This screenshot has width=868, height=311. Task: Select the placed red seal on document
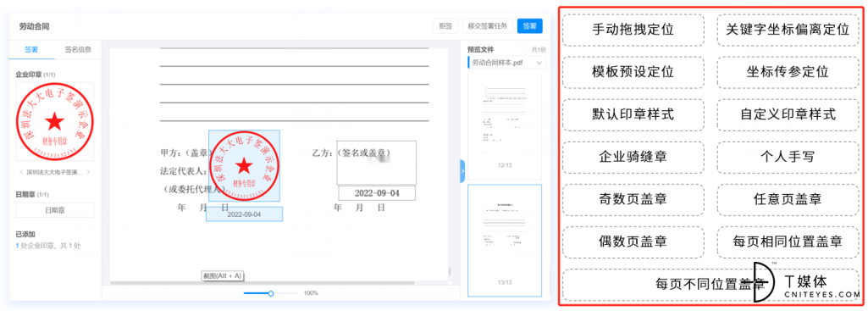244,166
